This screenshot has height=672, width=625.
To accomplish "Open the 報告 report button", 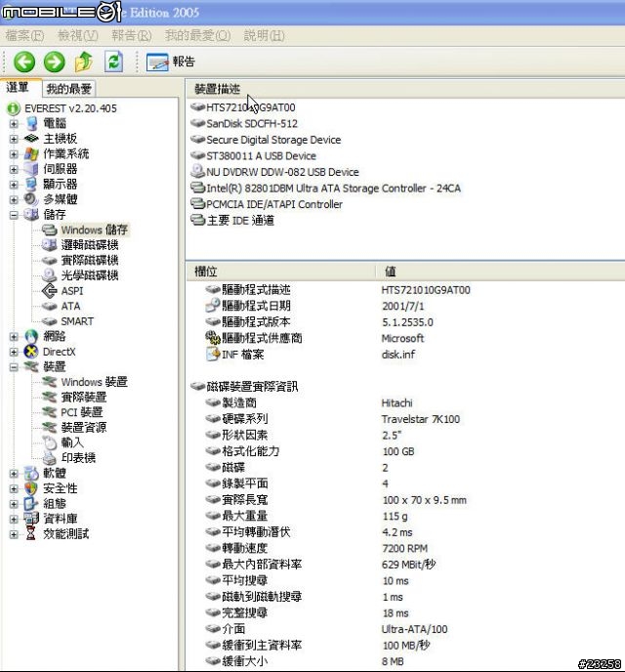I will coord(171,62).
